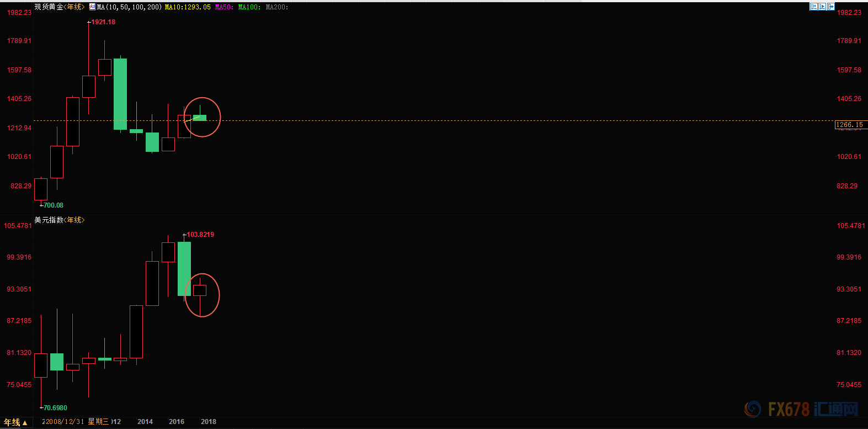This screenshot has width=868, height=429.
Task: Click the 105.4781 value on the left axis
Action: 18,226
